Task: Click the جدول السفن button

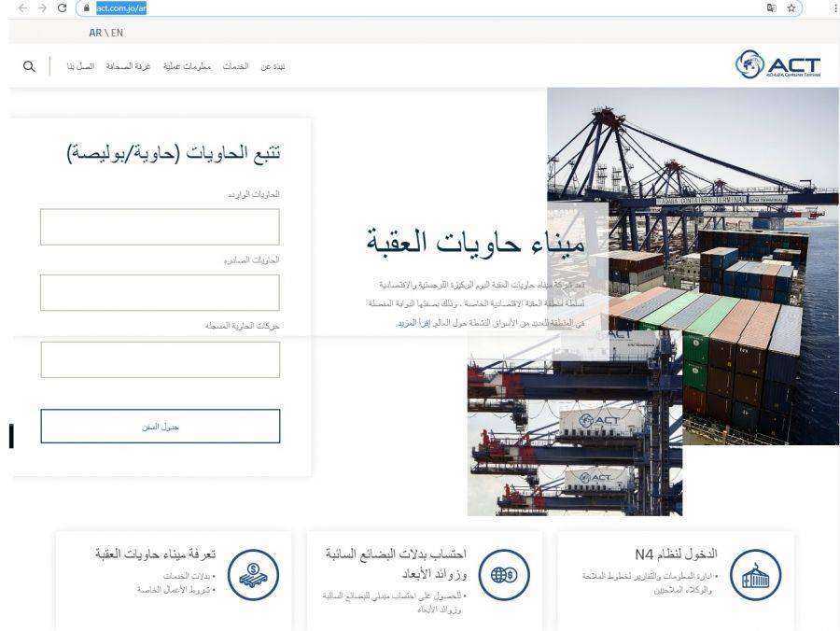Action: (160, 426)
